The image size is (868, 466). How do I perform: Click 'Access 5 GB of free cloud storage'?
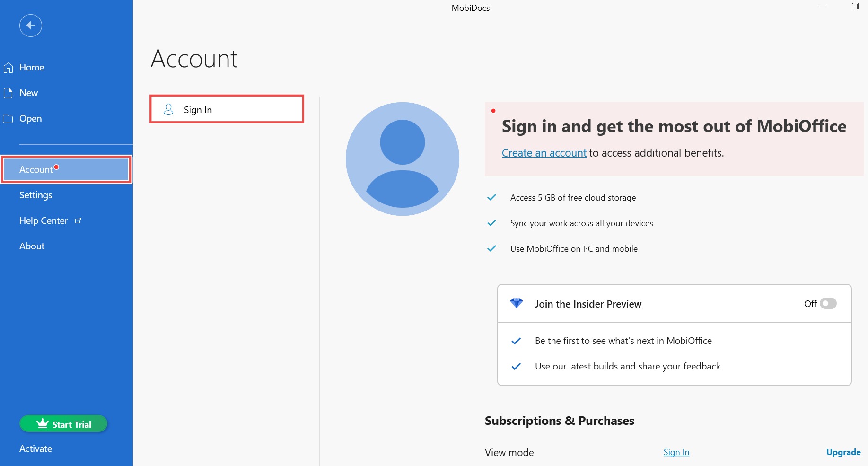(573, 198)
